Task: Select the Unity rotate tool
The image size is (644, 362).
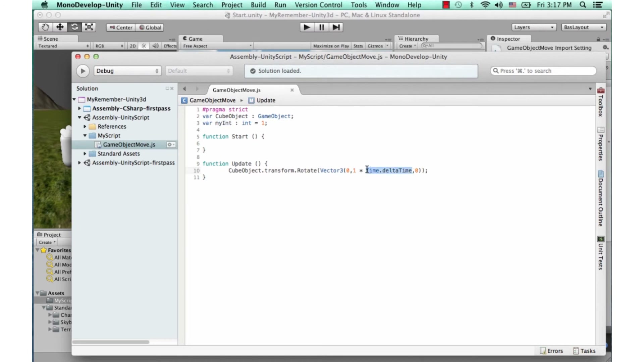Action: point(74,27)
